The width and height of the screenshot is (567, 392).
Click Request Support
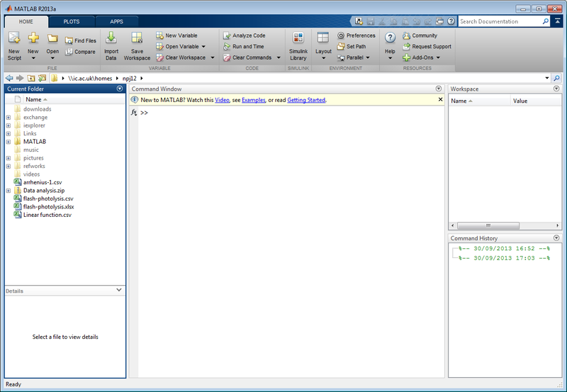coord(427,46)
